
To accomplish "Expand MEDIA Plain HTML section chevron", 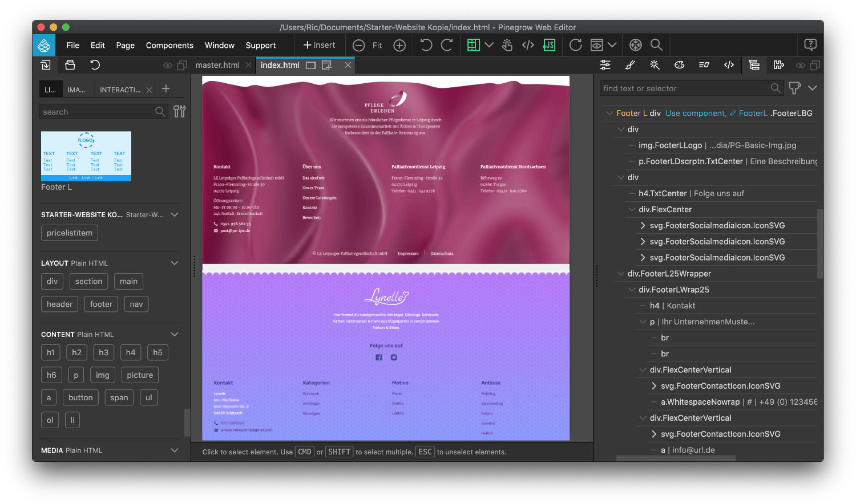I will [x=175, y=450].
